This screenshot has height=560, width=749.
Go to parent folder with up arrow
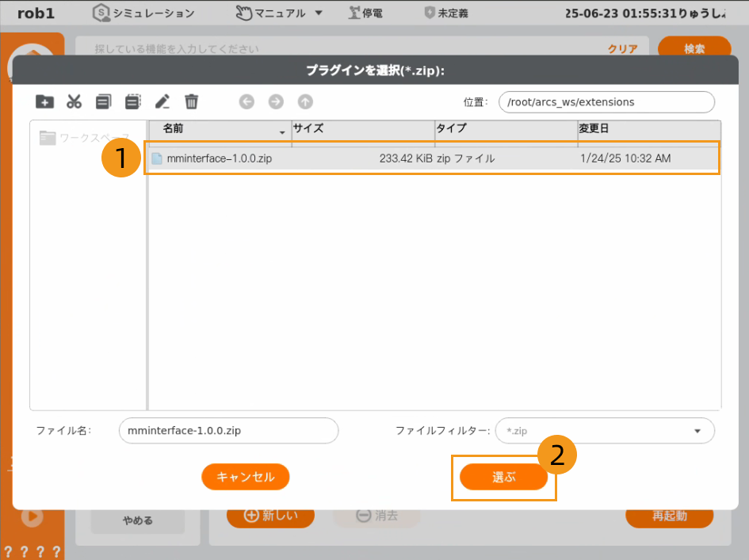tap(305, 101)
